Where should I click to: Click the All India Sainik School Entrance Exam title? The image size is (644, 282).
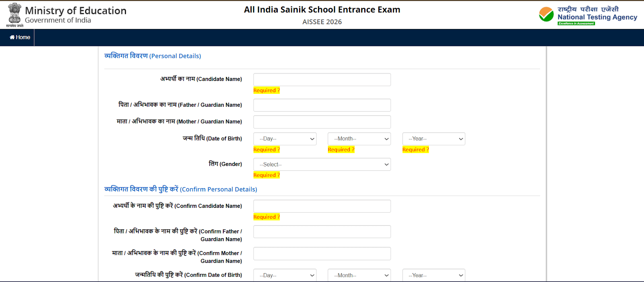click(322, 10)
